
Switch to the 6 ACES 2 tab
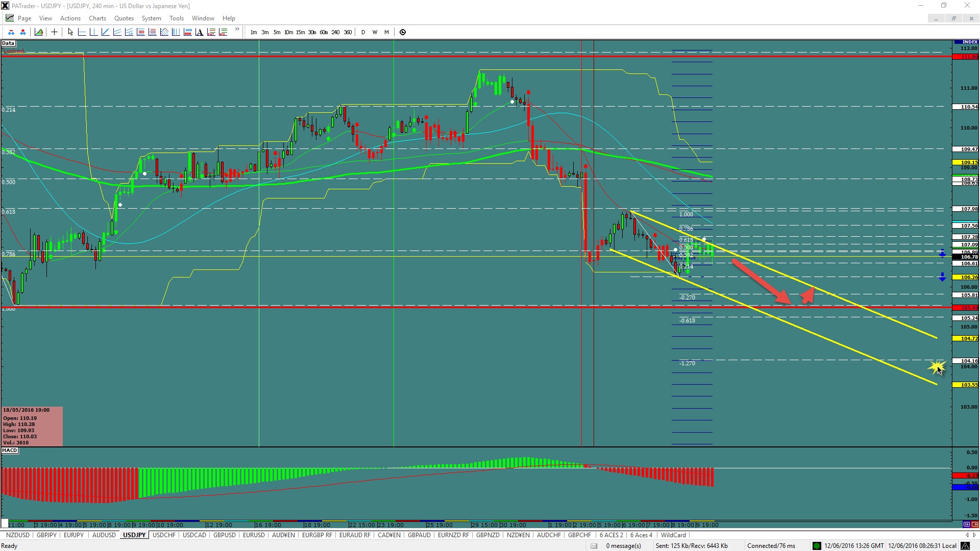tap(611, 535)
